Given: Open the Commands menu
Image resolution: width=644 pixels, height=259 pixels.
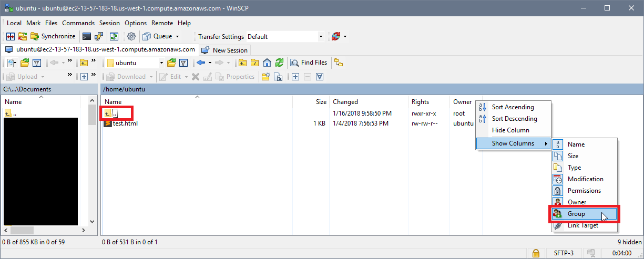Looking at the screenshot, I should pos(78,23).
